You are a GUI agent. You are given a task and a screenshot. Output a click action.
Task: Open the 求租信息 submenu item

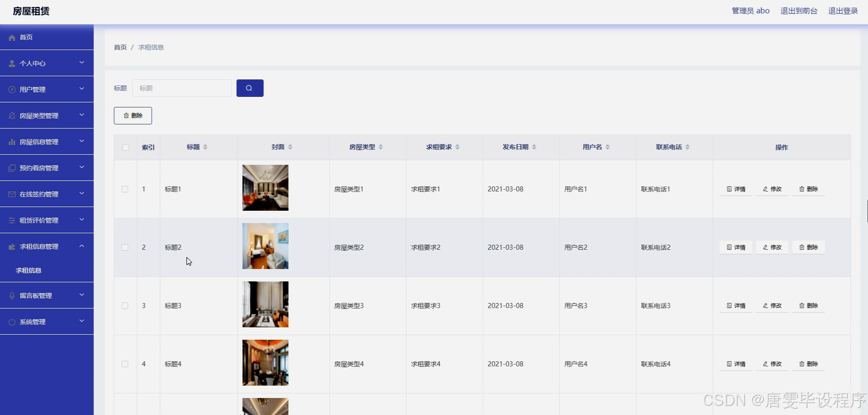(28, 270)
